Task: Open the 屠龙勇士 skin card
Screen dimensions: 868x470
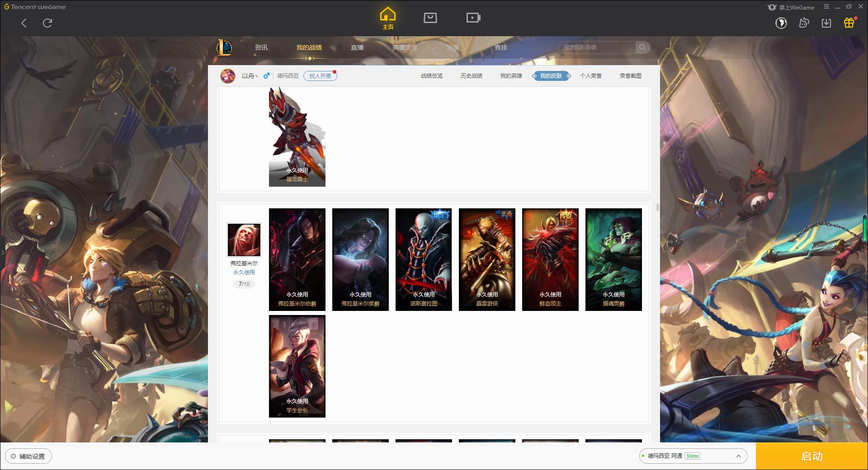Action: click(x=297, y=136)
